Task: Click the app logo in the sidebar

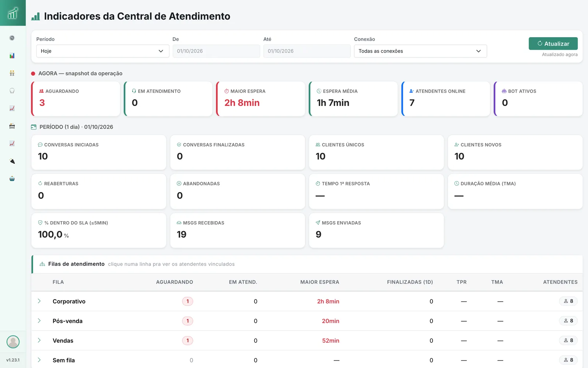Action: point(12,13)
